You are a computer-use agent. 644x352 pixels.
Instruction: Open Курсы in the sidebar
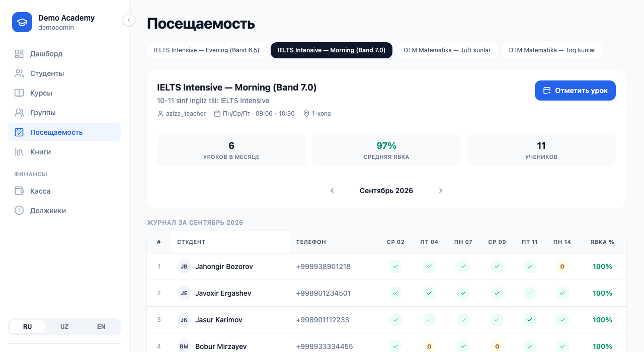click(64, 93)
